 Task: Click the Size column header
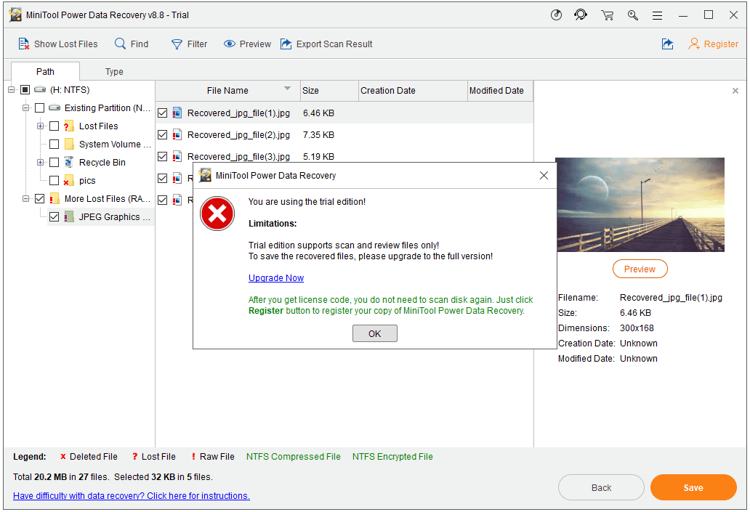(x=329, y=90)
